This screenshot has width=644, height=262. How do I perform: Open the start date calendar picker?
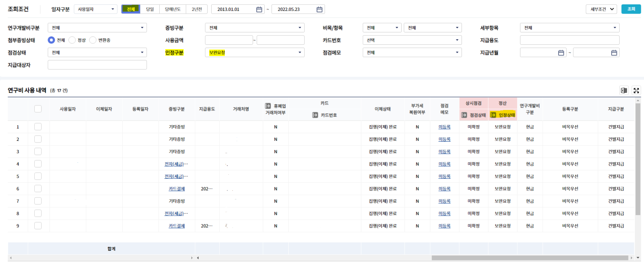[259, 9]
